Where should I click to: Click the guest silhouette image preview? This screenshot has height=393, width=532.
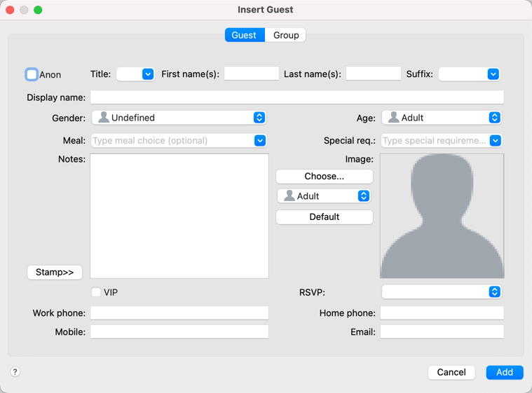coord(442,216)
